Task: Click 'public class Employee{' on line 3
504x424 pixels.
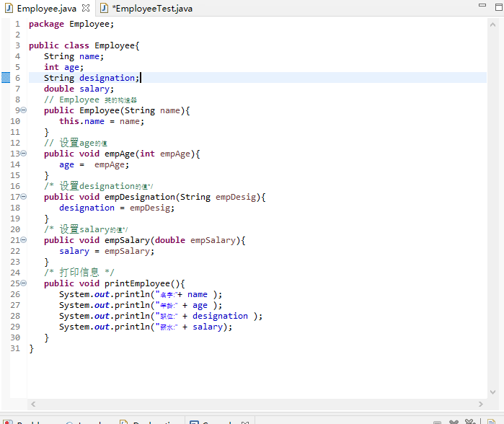Action: pos(84,45)
